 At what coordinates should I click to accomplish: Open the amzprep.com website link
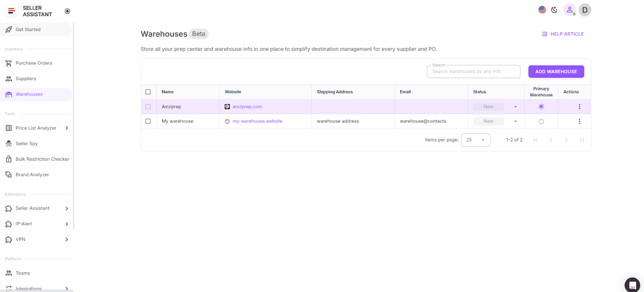247,107
